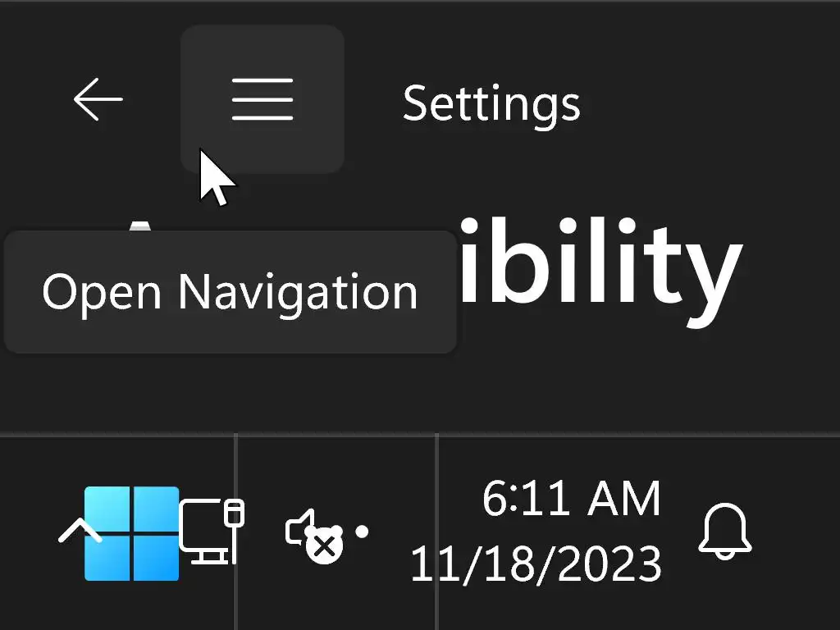Unmute sound from the taskbar speaker icon
Image resolution: width=840 pixels, height=630 pixels.
pyautogui.click(x=313, y=534)
